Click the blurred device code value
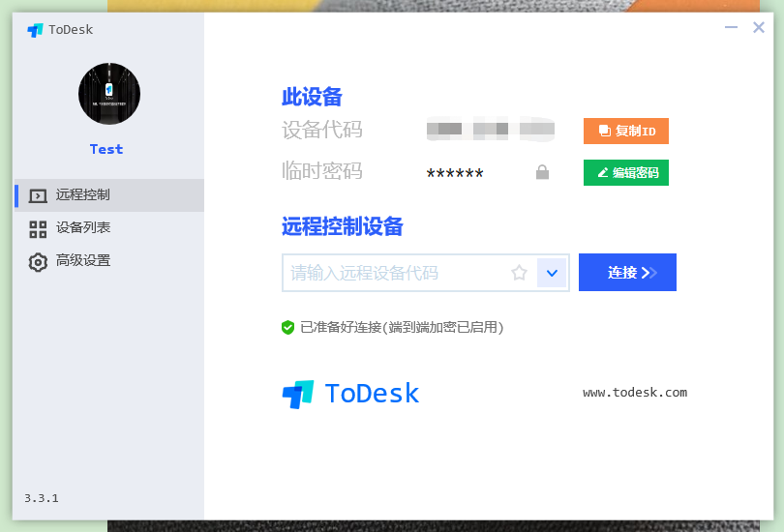The height and width of the screenshot is (532, 784). pos(491,129)
